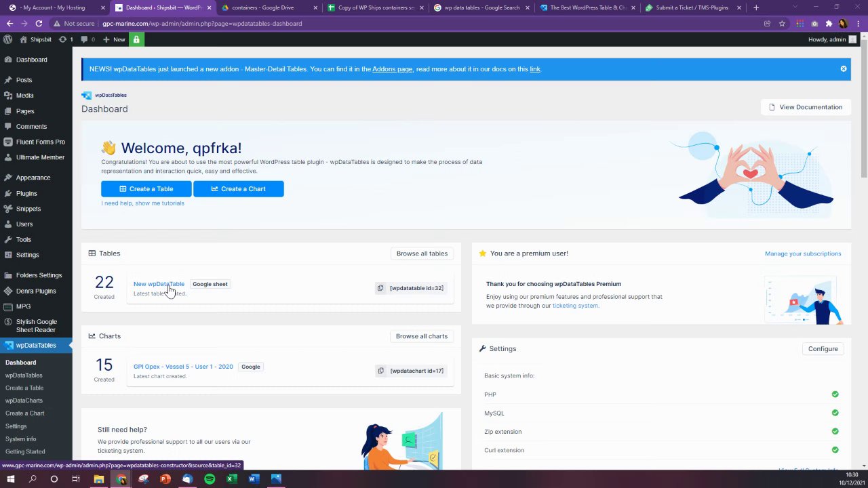Image resolution: width=868 pixels, height=488 pixels.
Task: Dismiss the blue NEWS notification banner
Action: (844, 68)
